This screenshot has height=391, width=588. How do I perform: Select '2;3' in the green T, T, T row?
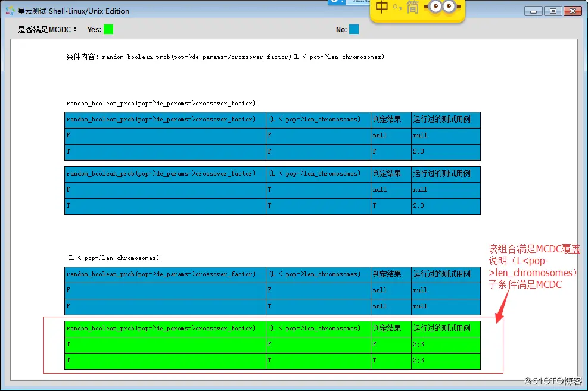[x=418, y=360]
